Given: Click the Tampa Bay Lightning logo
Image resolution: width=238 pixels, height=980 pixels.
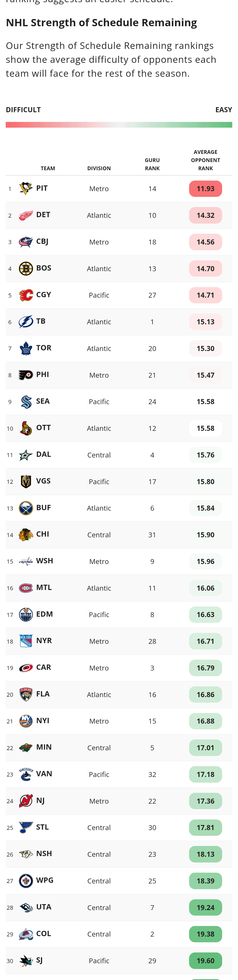Looking at the screenshot, I should [x=26, y=322].
